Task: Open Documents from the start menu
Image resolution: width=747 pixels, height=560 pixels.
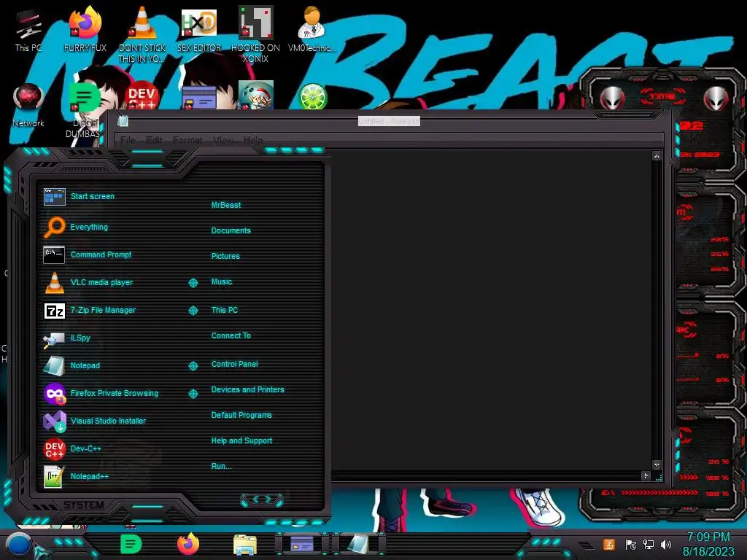Action: pyautogui.click(x=231, y=230)
